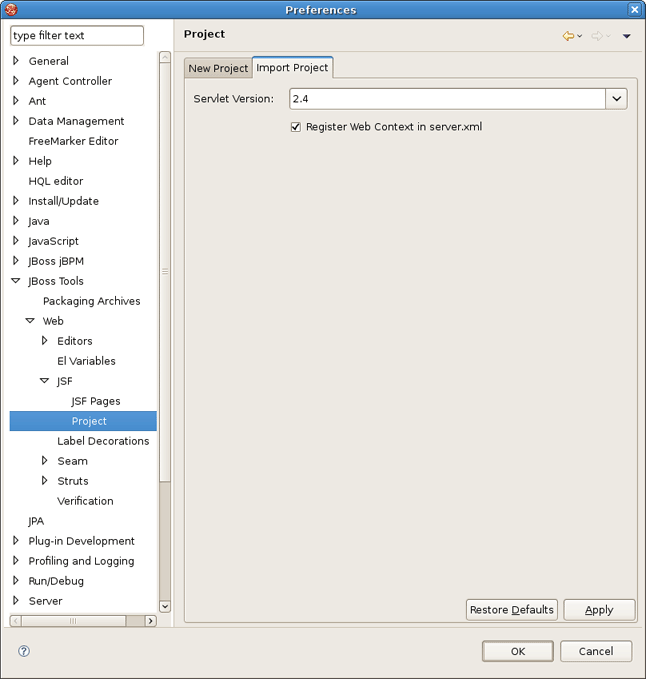The height and width of the screenshot is (679, 646).
Task: Select the Seam preferences item
Action: click(72, 461)
